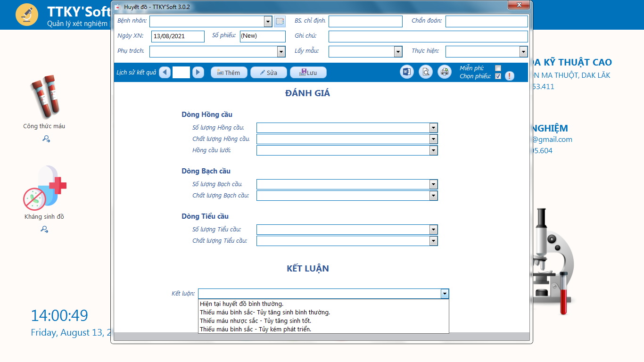This screenshot has height=362, width=644.
Task: Go to previous result history record
Action: (165, 72)
